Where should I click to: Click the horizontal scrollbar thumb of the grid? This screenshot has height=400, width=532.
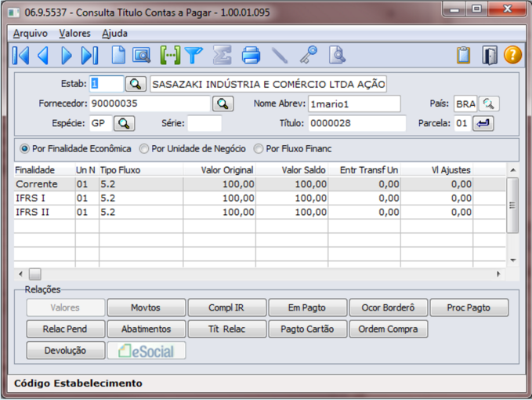click(35, 274)
